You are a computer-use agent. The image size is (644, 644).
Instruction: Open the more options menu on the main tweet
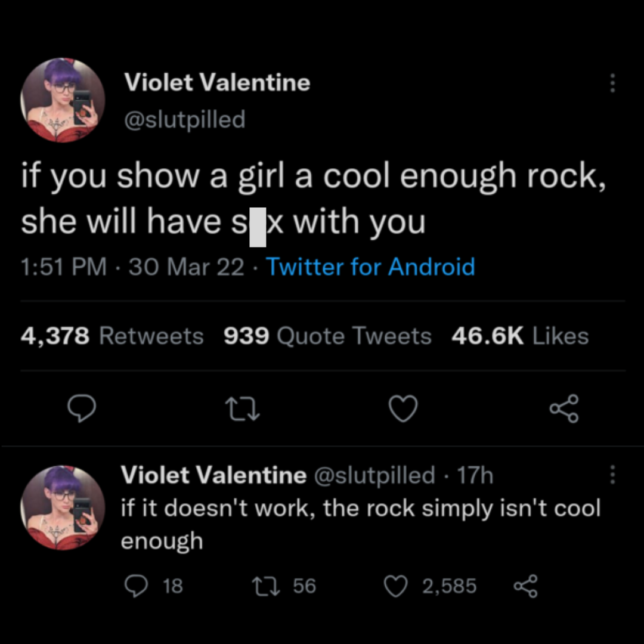pos(612,83)
